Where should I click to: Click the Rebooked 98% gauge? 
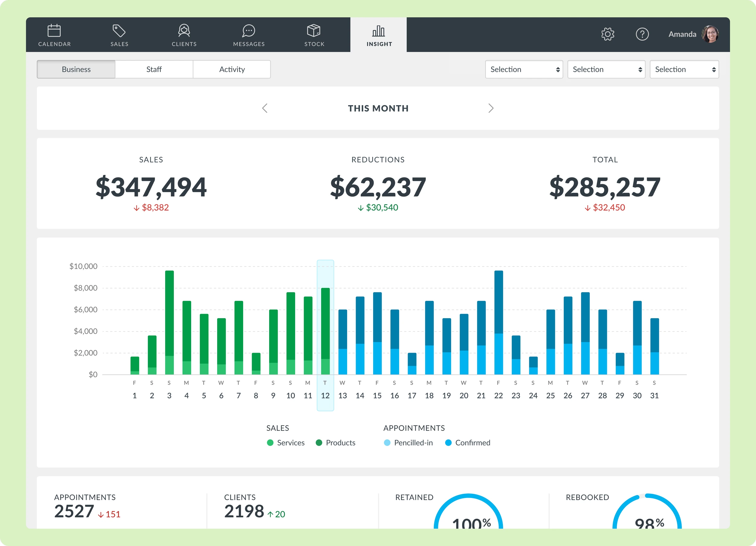[x=647, y=511]
